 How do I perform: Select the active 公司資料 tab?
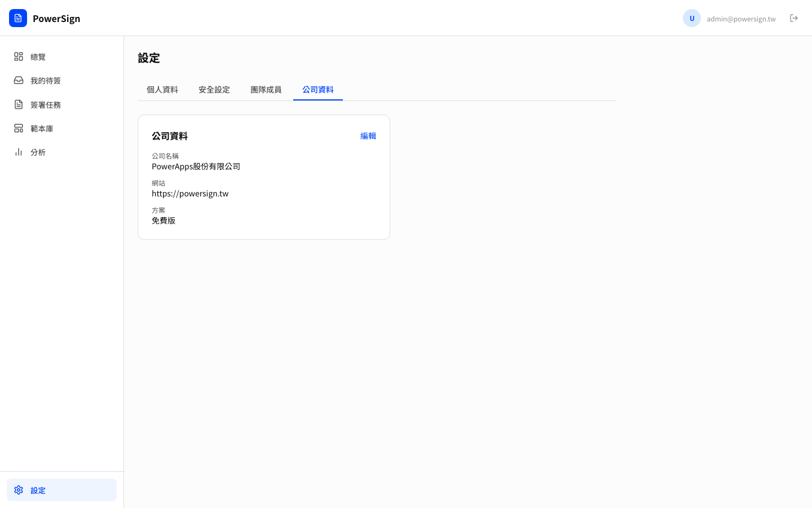[x=317, y=89]
